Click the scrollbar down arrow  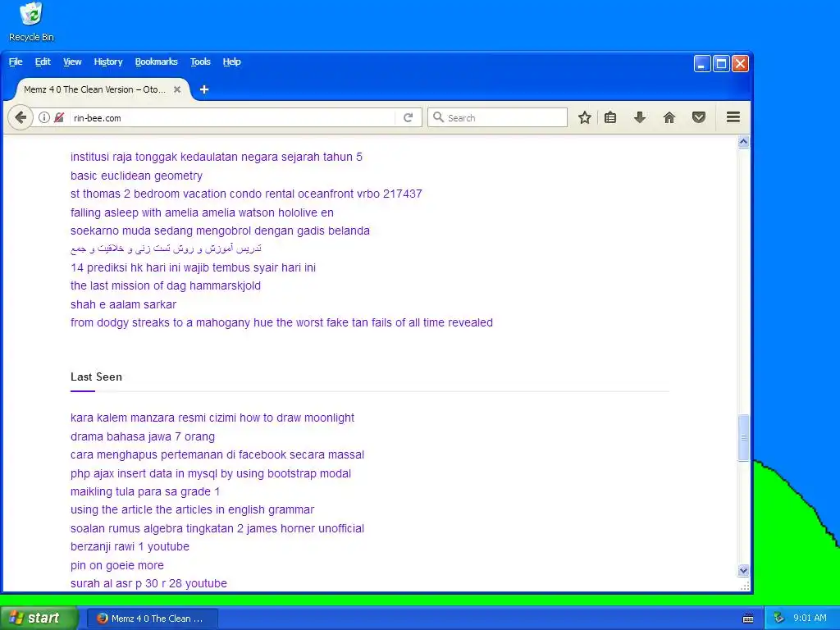click(743, 571)
